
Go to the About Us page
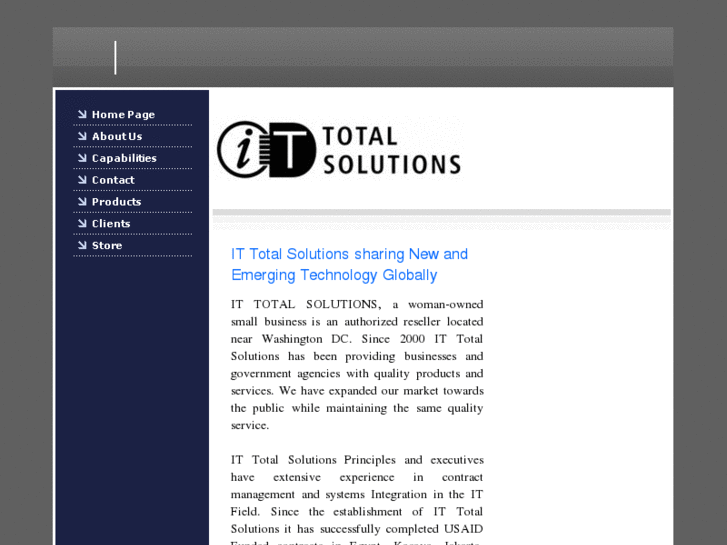[117, 136]
